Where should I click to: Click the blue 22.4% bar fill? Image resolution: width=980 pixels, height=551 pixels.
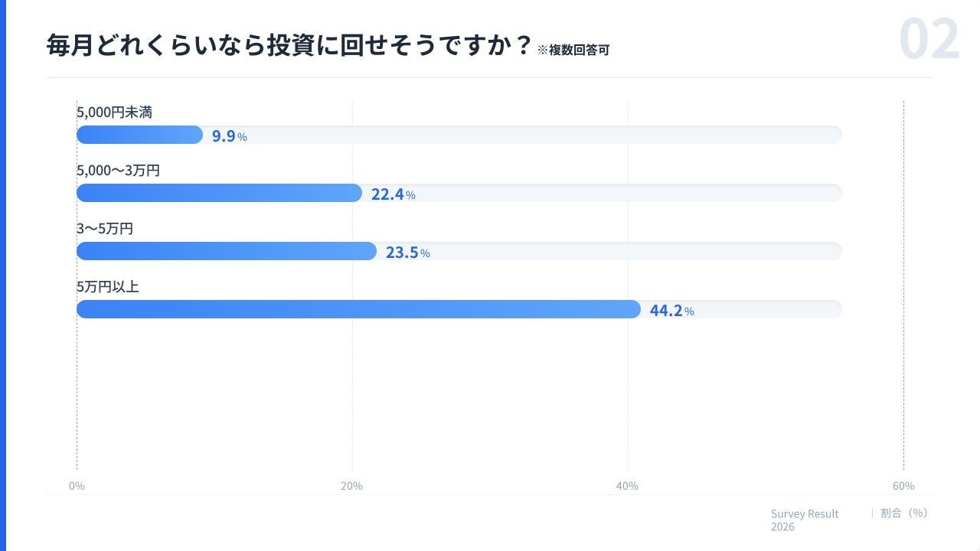click(x=219, y=193)
